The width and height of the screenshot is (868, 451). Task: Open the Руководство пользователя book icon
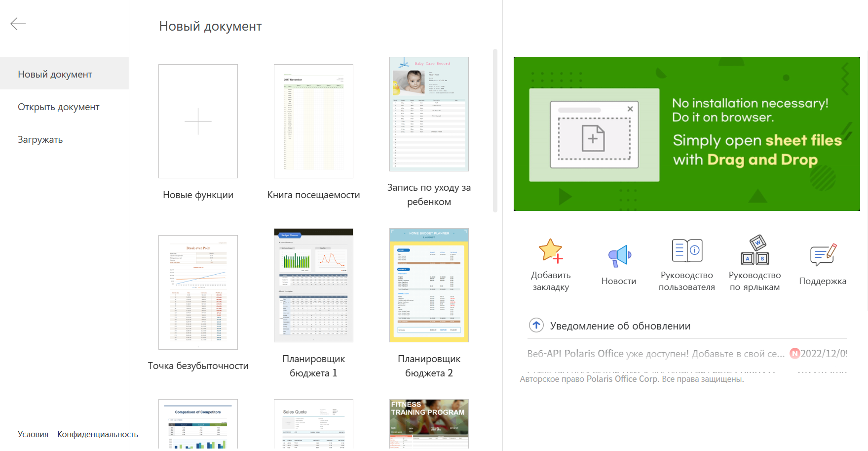click(x=687, y=250)
